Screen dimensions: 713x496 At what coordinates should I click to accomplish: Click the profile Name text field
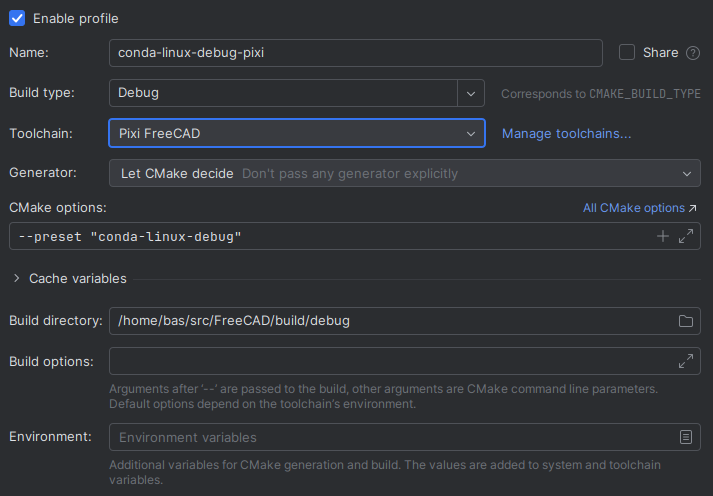coord(355,53)
